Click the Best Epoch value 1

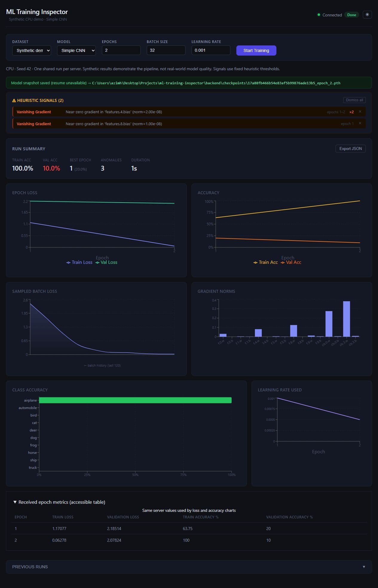71,168
